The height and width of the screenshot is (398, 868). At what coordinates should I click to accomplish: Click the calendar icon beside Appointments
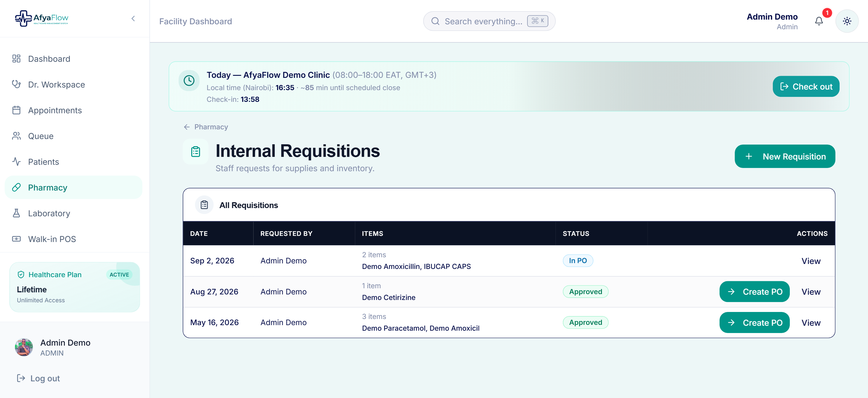(x=16, y=110)
